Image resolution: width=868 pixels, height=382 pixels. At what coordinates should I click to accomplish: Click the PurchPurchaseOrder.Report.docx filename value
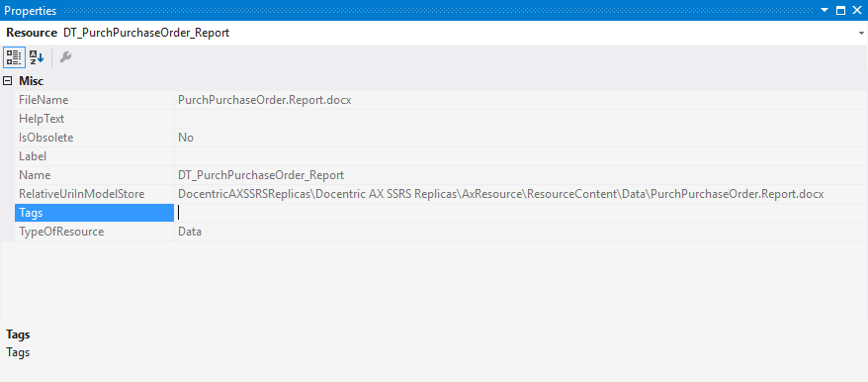point(265,100)
